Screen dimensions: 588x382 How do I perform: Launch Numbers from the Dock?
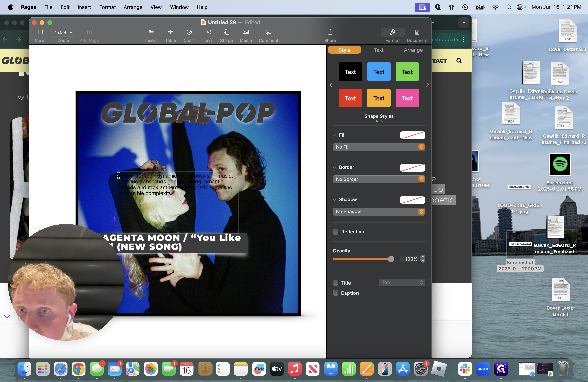[349, 369]
